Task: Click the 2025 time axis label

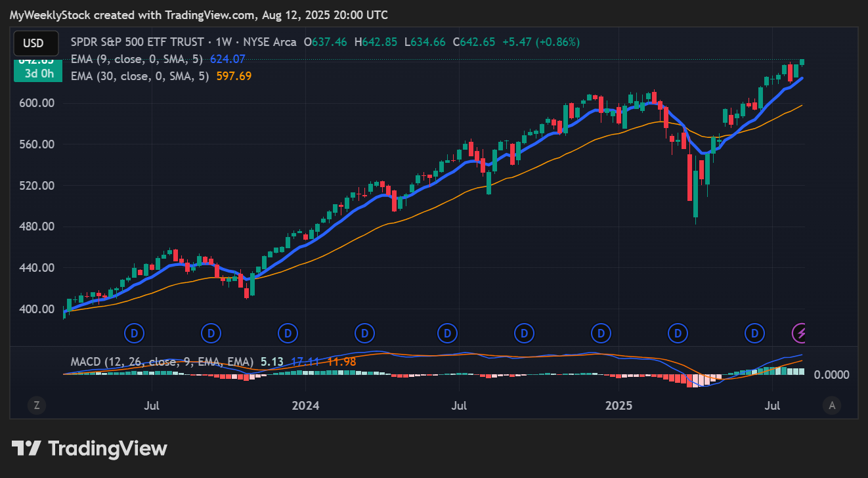Action: click(618, 406)
